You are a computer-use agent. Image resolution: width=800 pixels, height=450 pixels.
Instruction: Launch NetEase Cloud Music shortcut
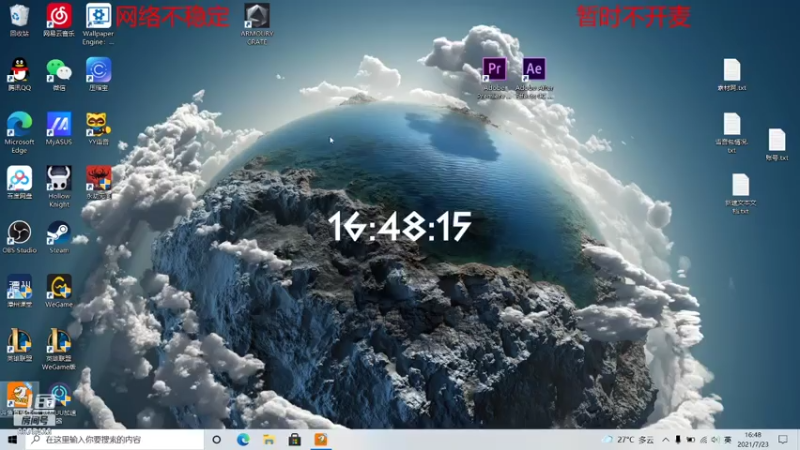coord(59,20)
